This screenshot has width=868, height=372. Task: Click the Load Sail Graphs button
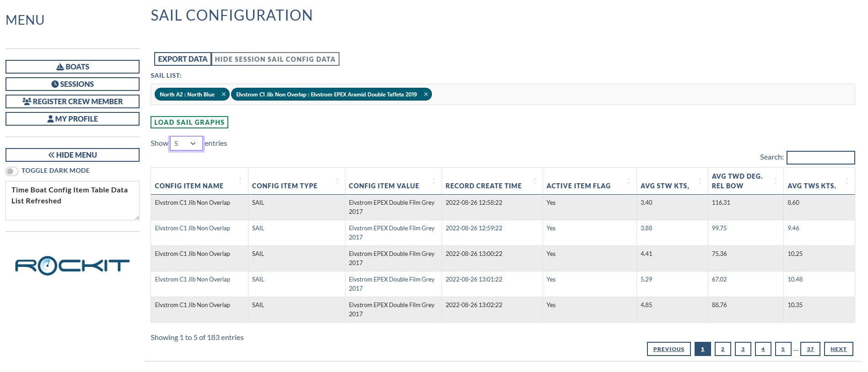click(x=189, y=122)
